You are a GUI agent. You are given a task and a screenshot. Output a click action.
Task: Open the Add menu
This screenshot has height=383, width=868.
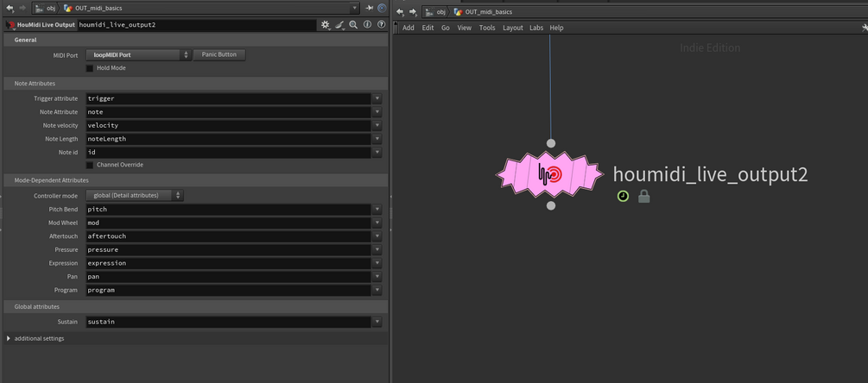point(408,28)
